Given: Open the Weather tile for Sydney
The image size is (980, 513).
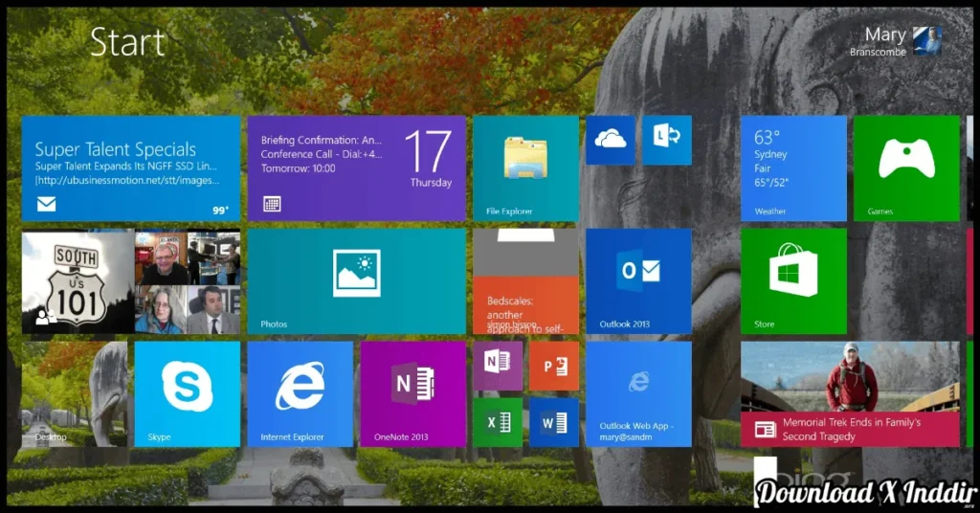Looking at the screenshot, I should point(793,168).
